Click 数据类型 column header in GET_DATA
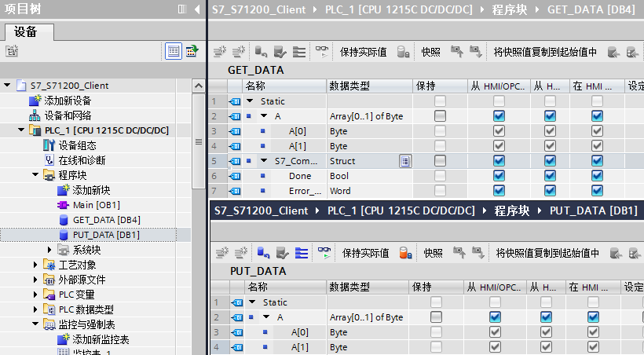 point(370,86)
